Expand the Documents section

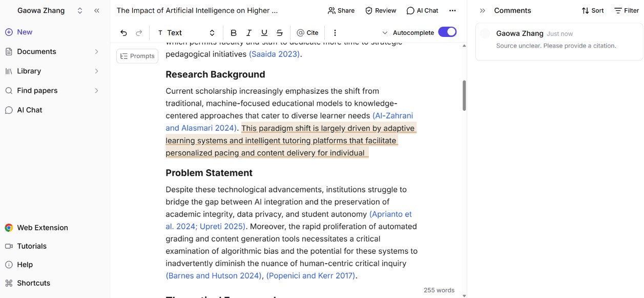(96, 51)
